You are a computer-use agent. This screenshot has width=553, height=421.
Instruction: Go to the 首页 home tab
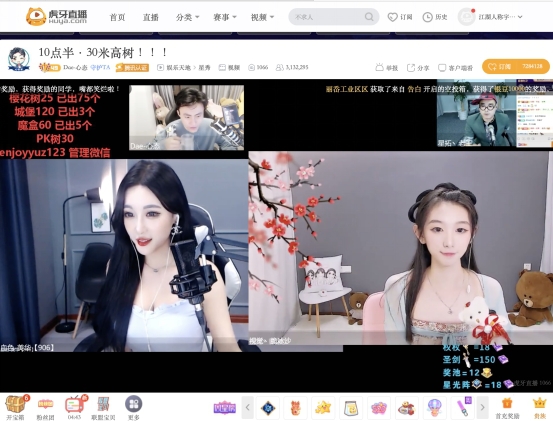tap(117, 17)
